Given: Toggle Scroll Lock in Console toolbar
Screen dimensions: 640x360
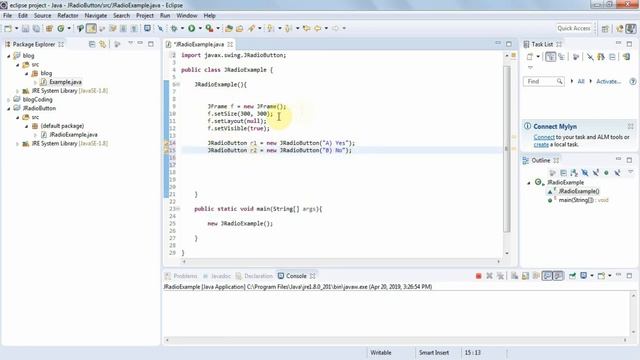Looking at the screenshot, I should coord(525,276).
